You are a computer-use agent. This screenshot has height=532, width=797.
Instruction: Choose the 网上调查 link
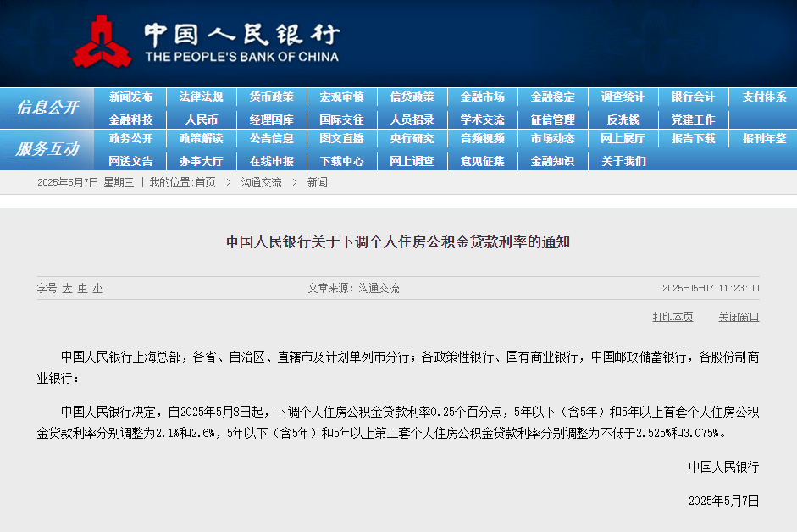[412, 161]
